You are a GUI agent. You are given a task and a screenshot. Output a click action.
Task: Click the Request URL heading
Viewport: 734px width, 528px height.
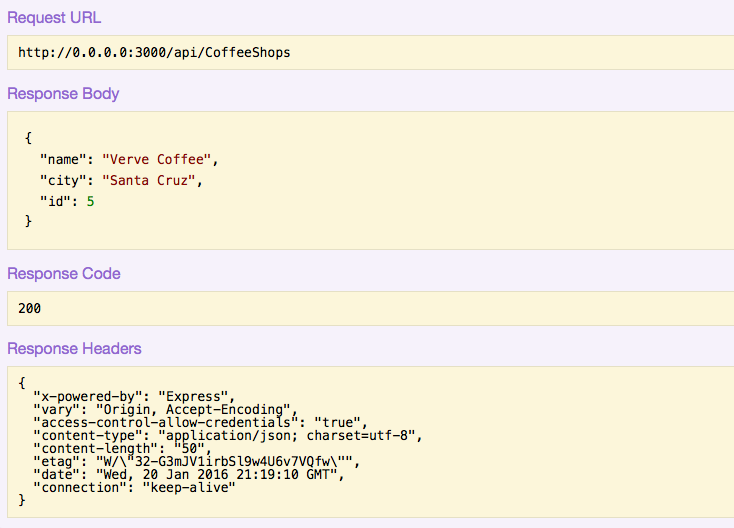coord(54,18)
